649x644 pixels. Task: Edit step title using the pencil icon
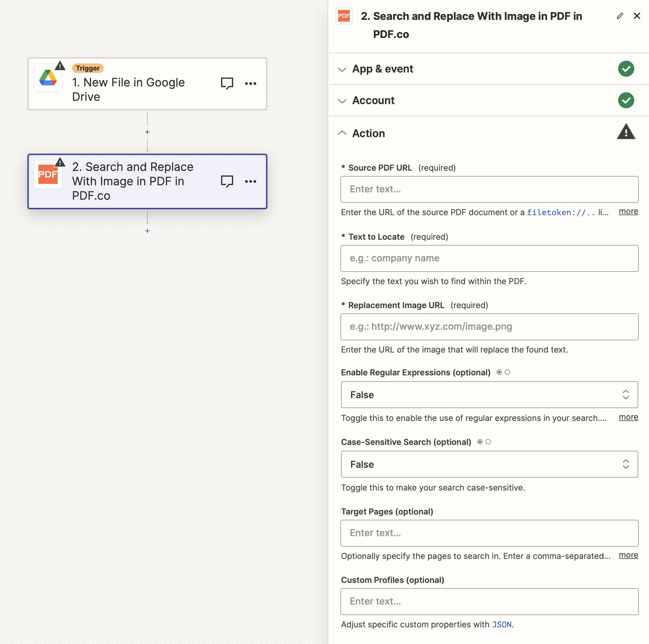click(620, 16)
